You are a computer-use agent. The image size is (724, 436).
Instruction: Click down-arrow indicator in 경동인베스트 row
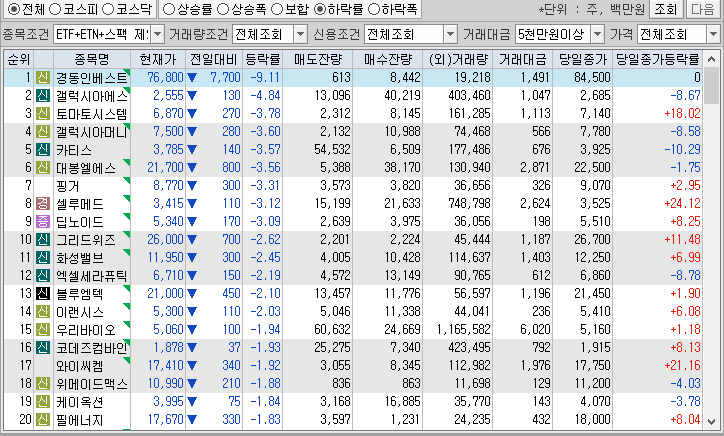coord(192,78)
